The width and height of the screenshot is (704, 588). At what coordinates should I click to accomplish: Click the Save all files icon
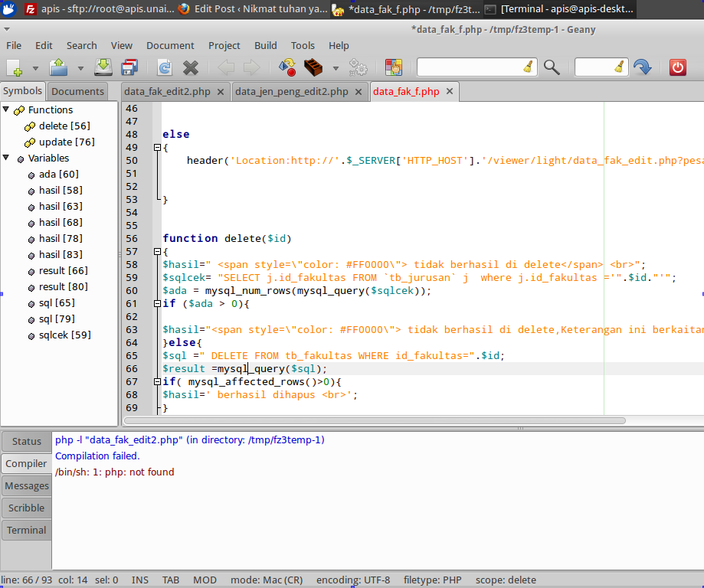point(129,68)
